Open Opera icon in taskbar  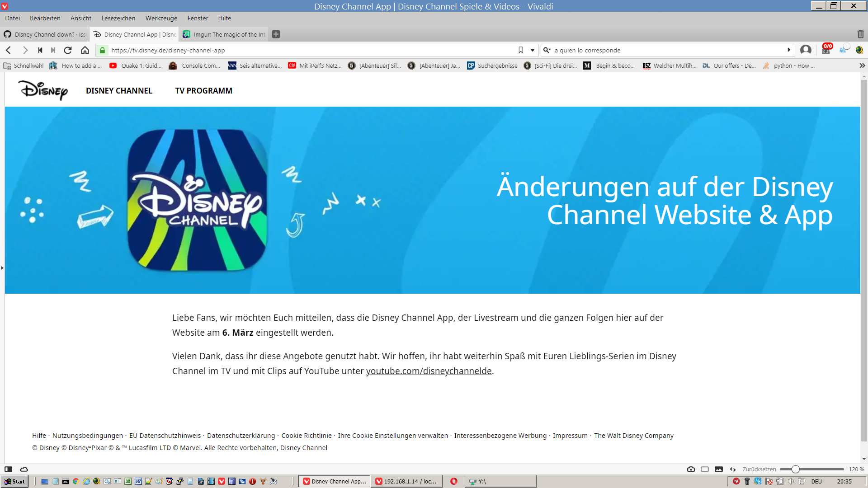[454, 481]
